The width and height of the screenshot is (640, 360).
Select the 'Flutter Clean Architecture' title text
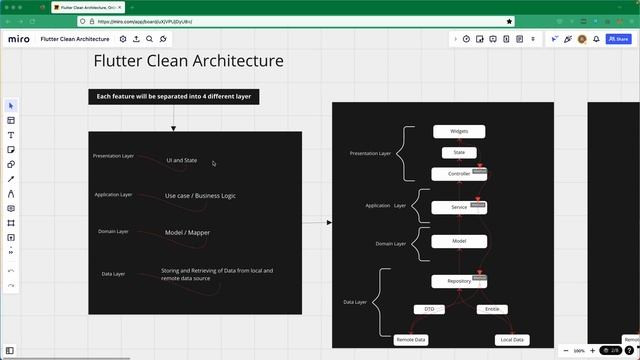(x=189, y=61)
